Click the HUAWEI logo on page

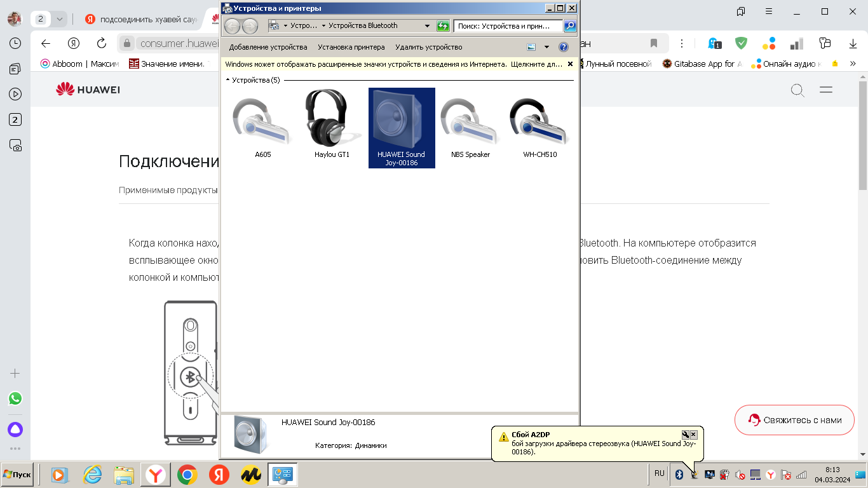[x=88, y=90]
